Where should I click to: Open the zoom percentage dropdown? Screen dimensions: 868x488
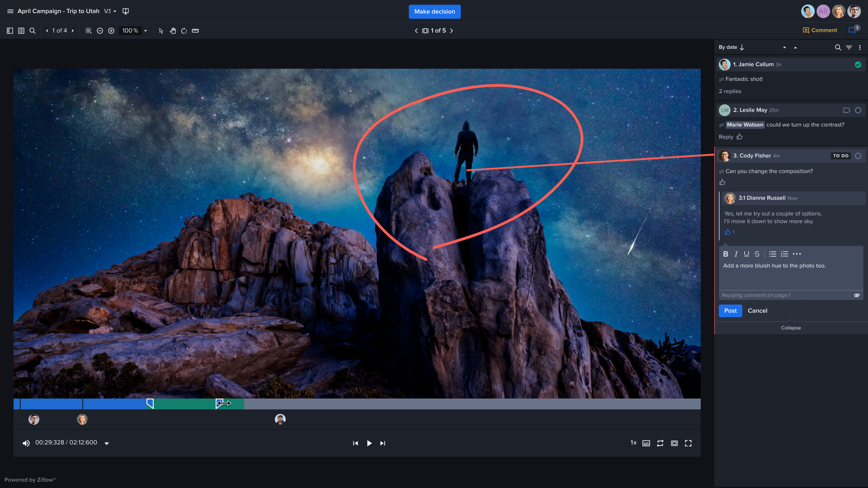pyautogui.click(x=145, y=31)
